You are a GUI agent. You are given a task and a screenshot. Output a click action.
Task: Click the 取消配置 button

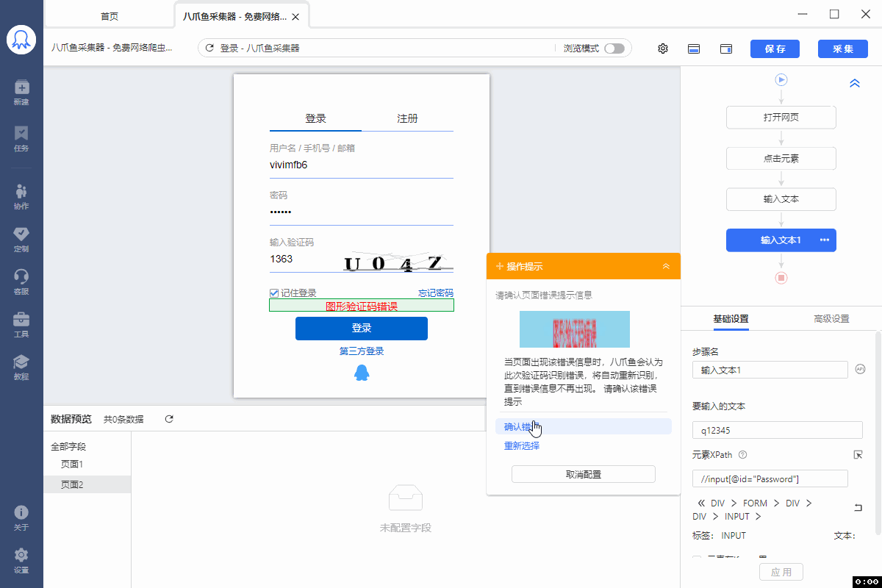click(x=584, y=474)
